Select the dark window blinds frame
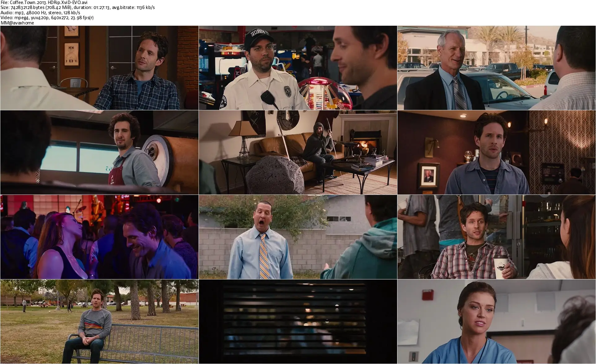The width and height of the screenshot is (596, 364). click(298, 322)
